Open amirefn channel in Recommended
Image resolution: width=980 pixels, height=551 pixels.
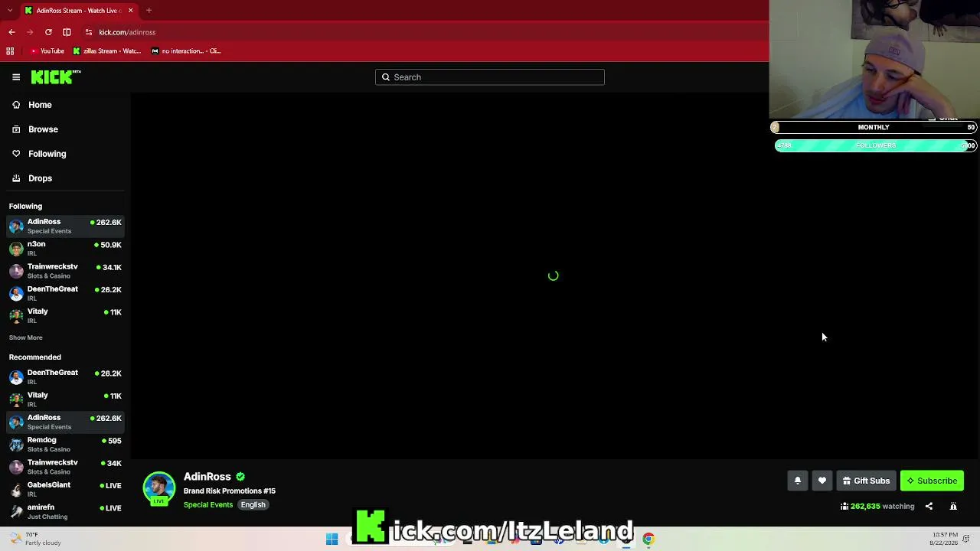66,511
